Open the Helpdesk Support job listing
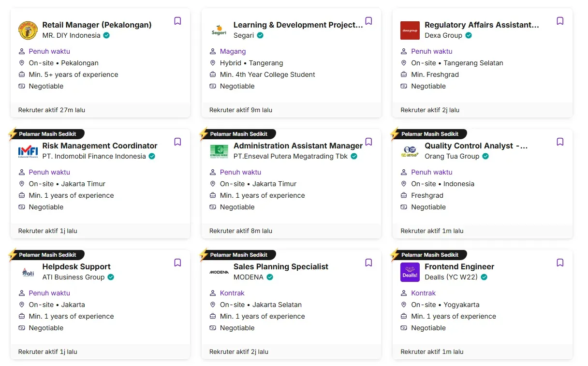 pos(76,266)
